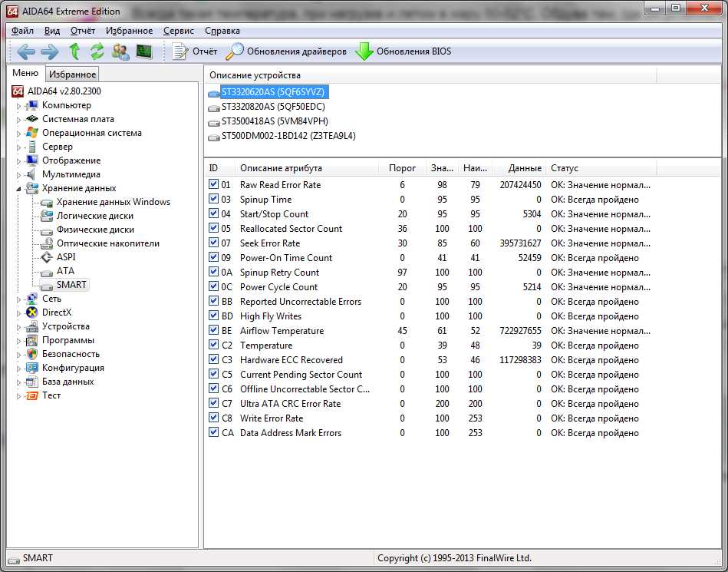Click the green Up arrow toolbar icon

(74, 51)
